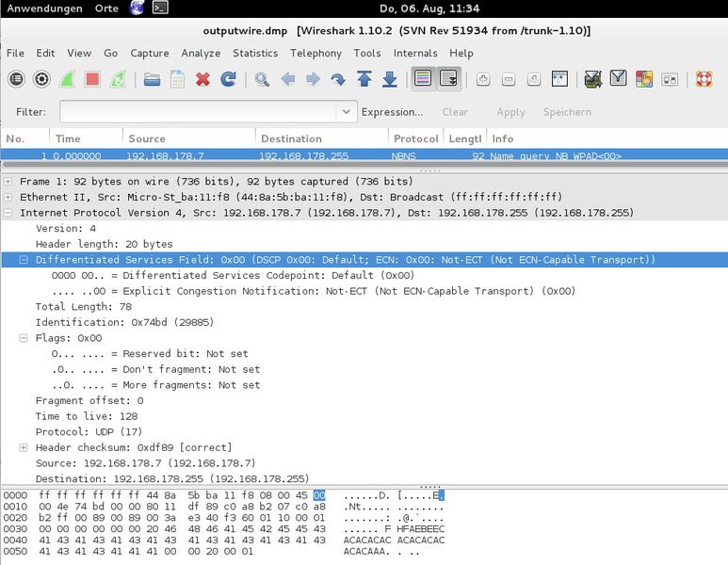This screenshot has width=728, height=565.
Task: Click the Speichern filter button
Action: 567,112
